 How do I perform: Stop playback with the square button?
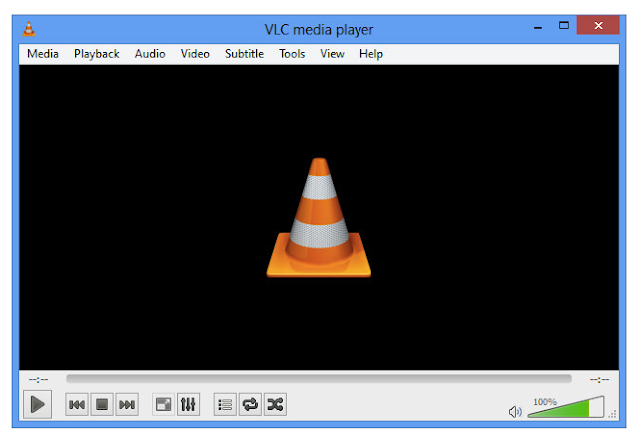coord(102,405)
